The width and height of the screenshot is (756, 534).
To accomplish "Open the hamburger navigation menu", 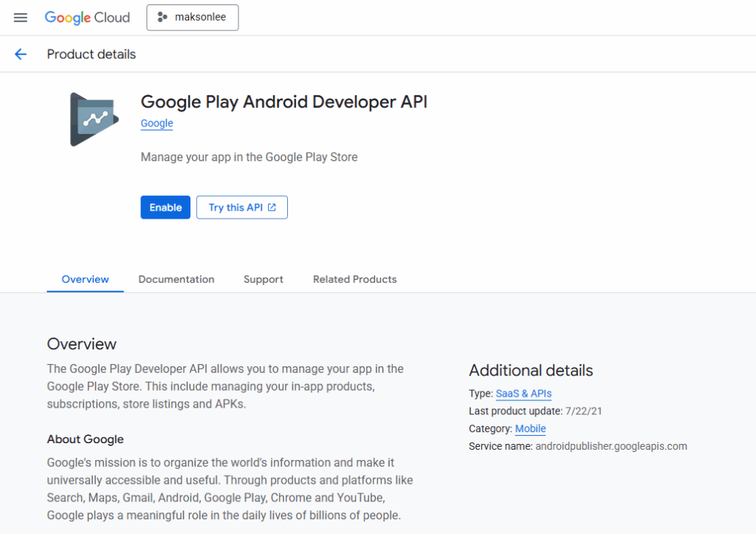I will click(21, 18).
